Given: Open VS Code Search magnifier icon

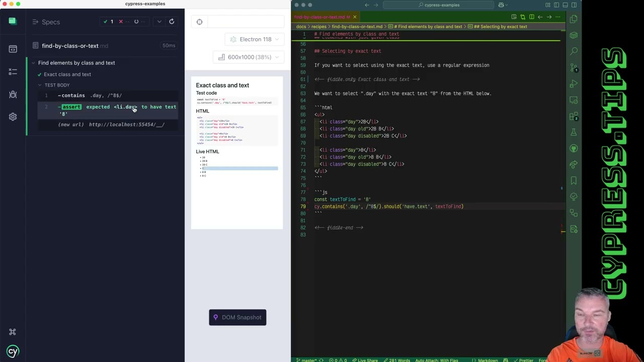Looking at the screenshot, I should (x=574, y=51).
